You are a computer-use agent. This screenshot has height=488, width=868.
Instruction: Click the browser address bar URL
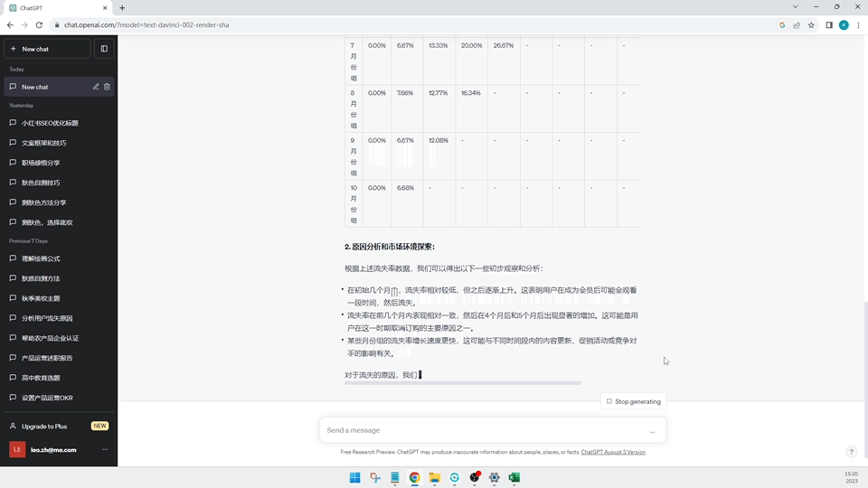pyautogui.click(x=146, y=25)
